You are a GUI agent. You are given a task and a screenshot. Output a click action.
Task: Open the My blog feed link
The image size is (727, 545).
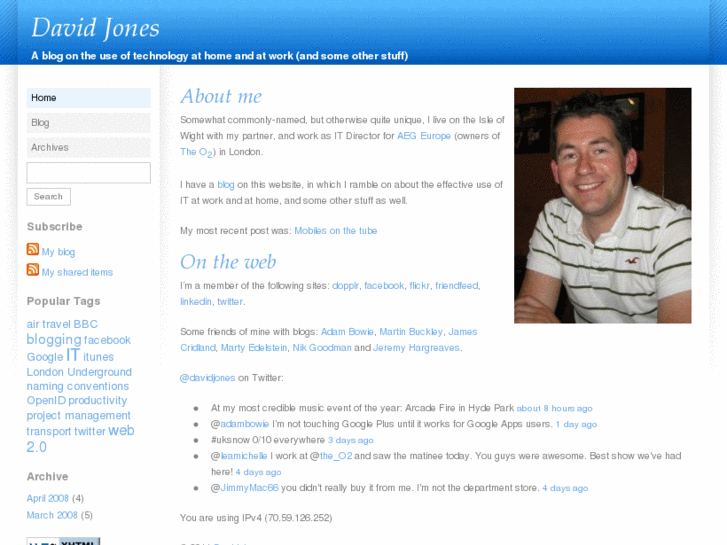point(58,252)
